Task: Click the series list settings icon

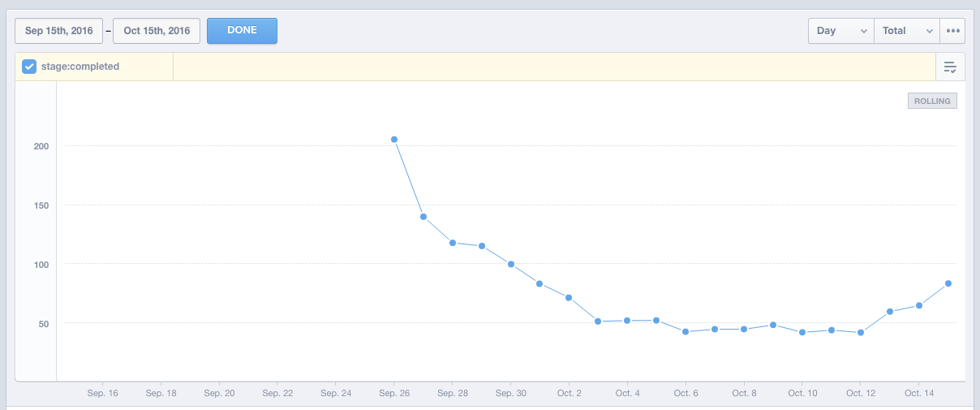Action: (x=950, y=67)
